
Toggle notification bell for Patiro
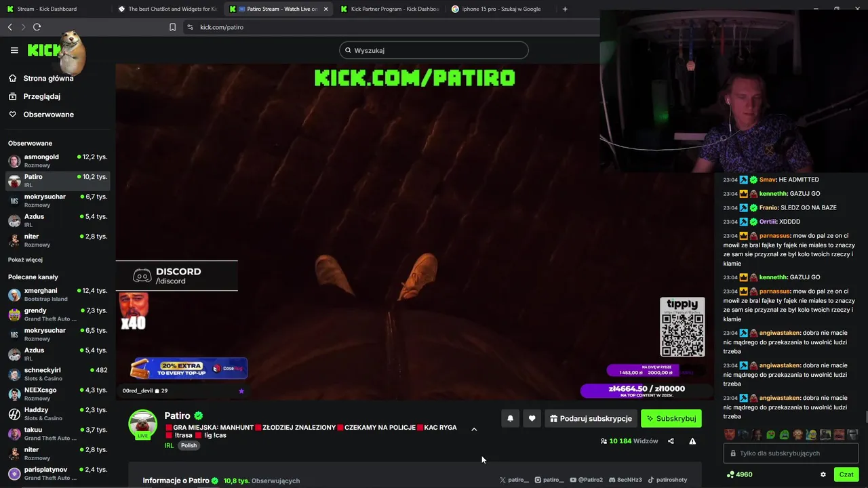coord(511,419)
